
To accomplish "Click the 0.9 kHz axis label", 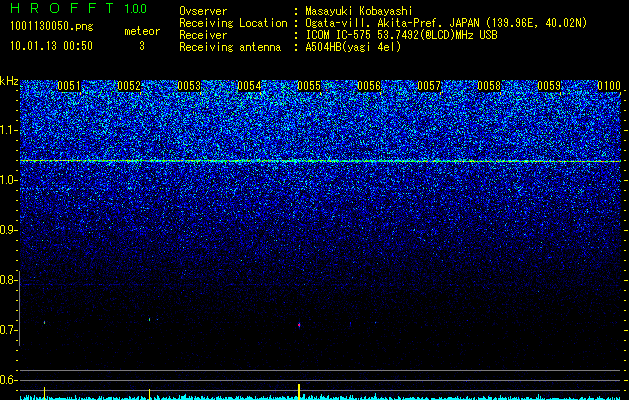I will (x=8, y=230).
